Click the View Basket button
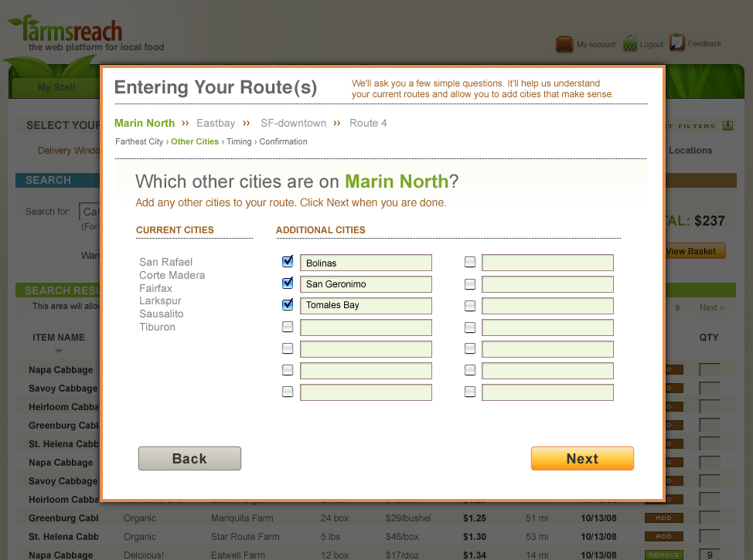 pos(691,251)
